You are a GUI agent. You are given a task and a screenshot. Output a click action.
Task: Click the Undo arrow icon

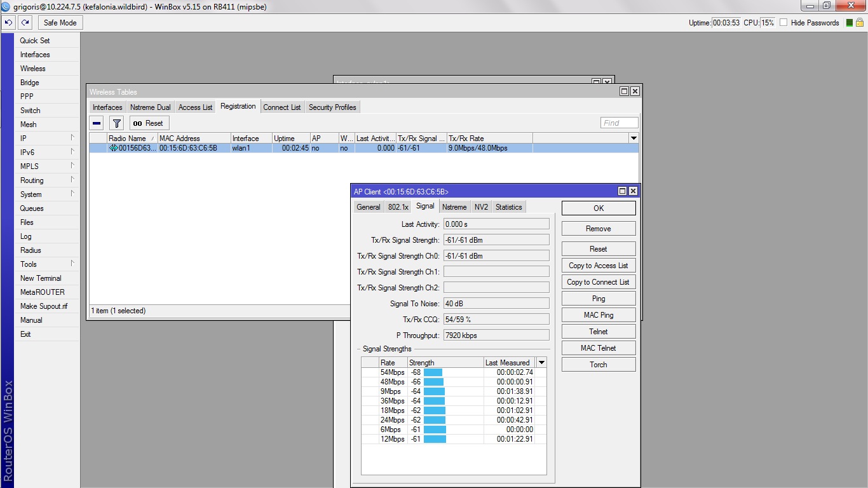click(9, 22)
